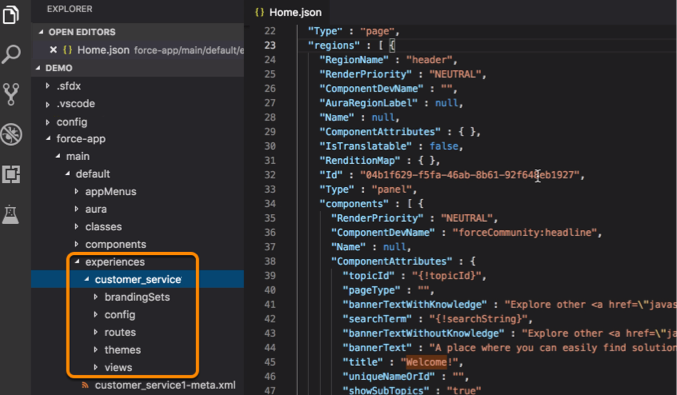Click the "RegionName" key on line 24

coord(354,60)
